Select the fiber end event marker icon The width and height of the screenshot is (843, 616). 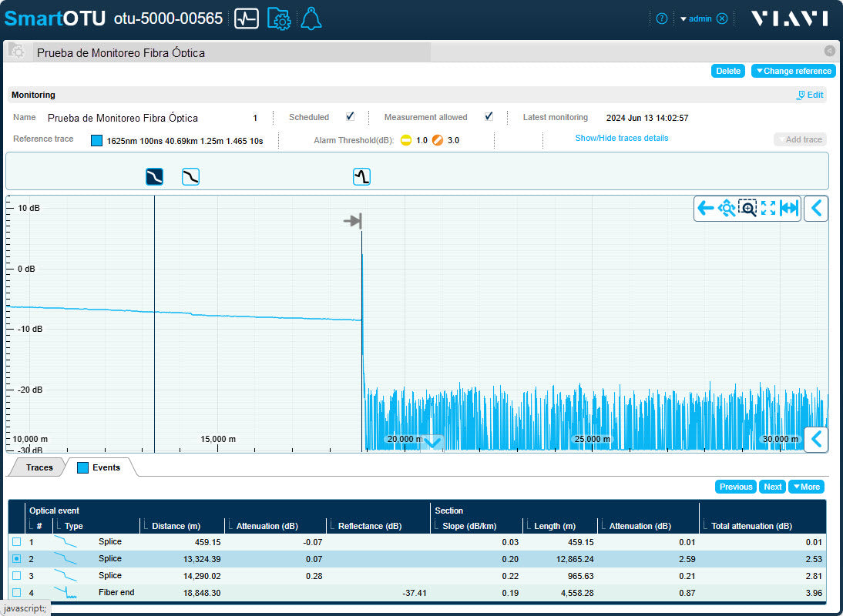point(362,176)
